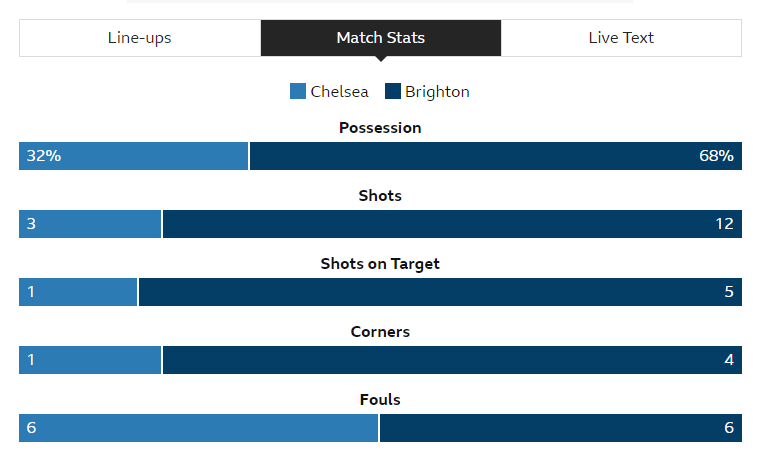Click Brighton's 5 shots on target bar

point(440,292)
